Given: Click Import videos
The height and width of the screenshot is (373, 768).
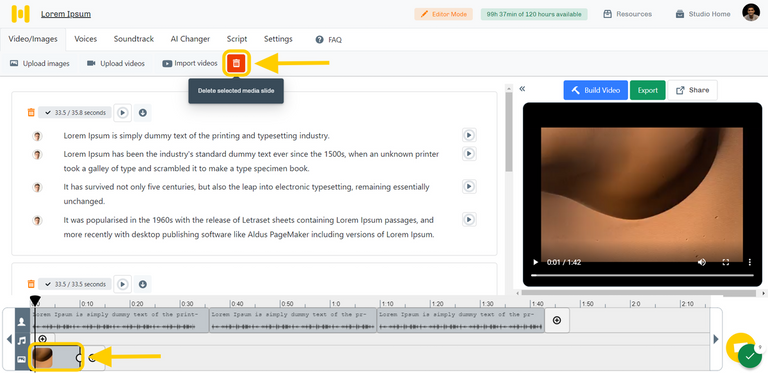Looking at the screenshot, I should click(x=190, y=64).
